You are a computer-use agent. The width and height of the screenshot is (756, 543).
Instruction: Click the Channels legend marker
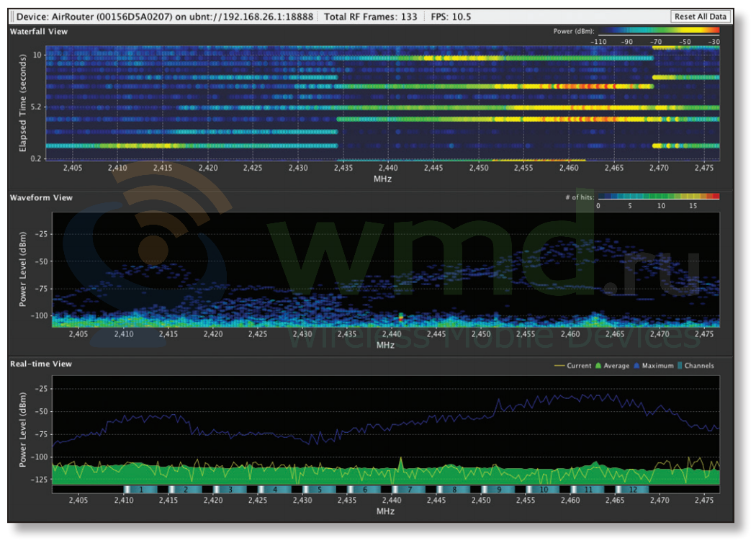[680, 366]
